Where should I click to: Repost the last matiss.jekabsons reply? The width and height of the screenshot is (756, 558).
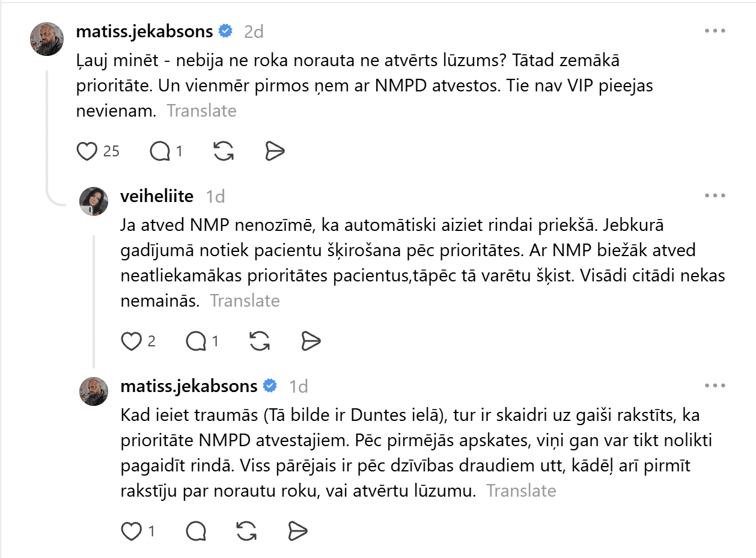click(x=247, y=531)
